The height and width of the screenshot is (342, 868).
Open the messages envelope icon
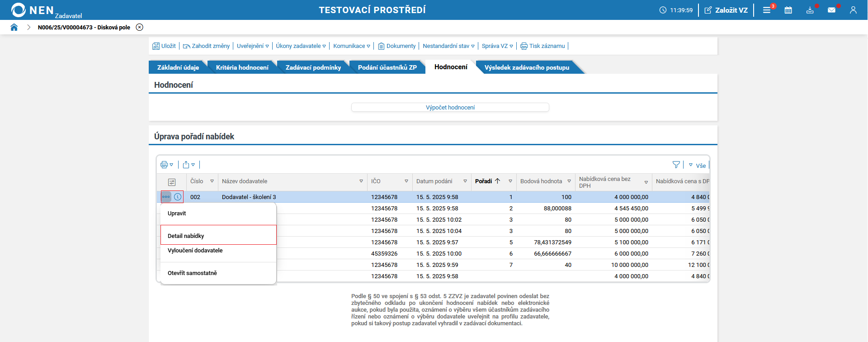click(x=831, y=10)
